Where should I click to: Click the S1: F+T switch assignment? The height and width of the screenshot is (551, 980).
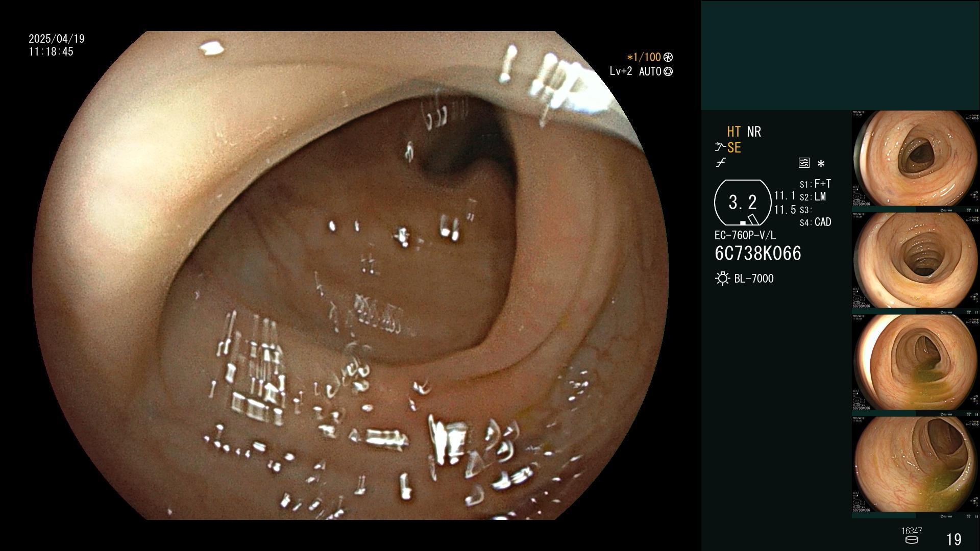[x=815, y=184]
